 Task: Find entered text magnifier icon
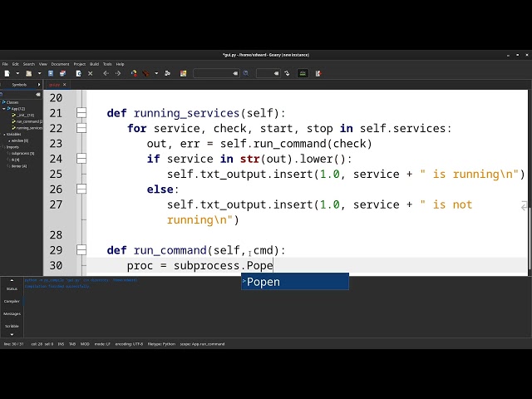[246, 73]
